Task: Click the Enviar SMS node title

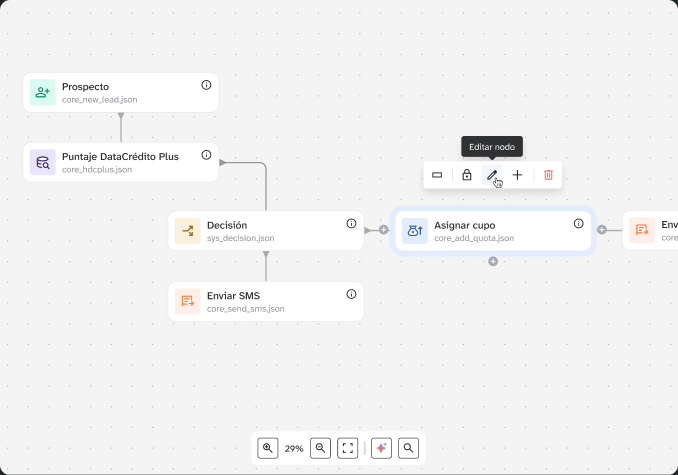Action: point(233,296)
